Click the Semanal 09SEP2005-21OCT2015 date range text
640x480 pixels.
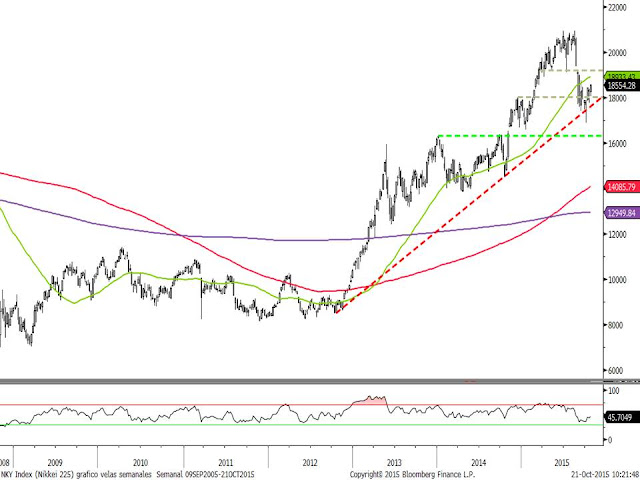[206, 474]
